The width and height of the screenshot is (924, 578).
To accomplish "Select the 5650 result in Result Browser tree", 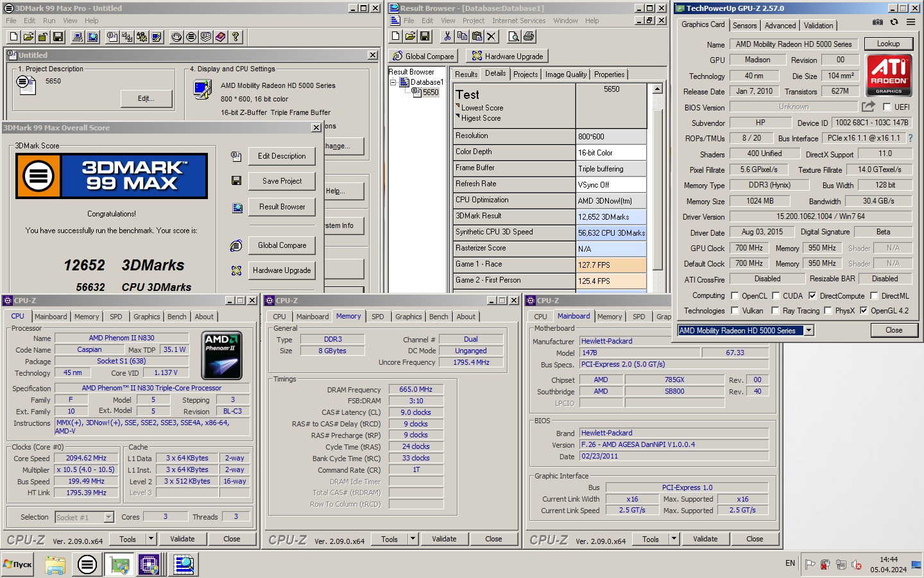I will 431,92.
